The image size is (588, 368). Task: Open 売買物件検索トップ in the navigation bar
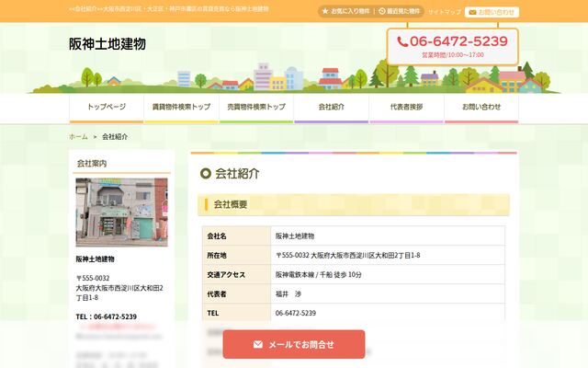(256, 108)
